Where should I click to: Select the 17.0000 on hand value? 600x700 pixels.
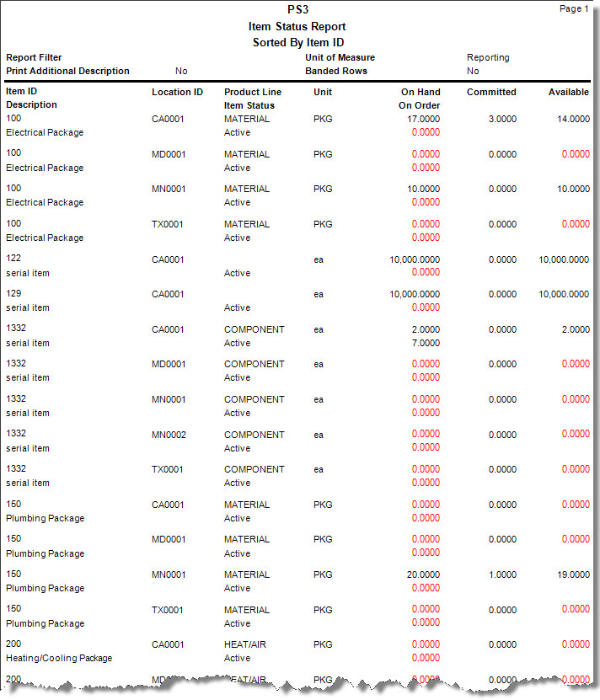(x=423, y=120)
